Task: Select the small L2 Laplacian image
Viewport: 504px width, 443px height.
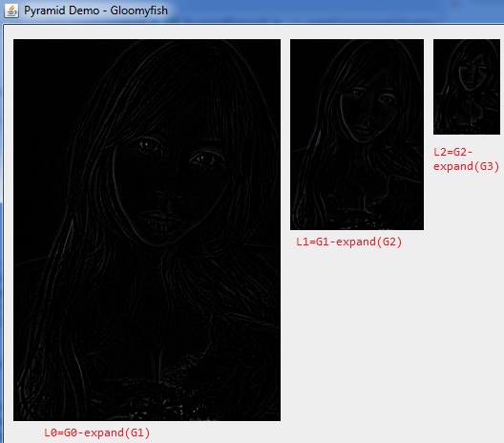Action: pyautogui.click(x=467, y=87)
